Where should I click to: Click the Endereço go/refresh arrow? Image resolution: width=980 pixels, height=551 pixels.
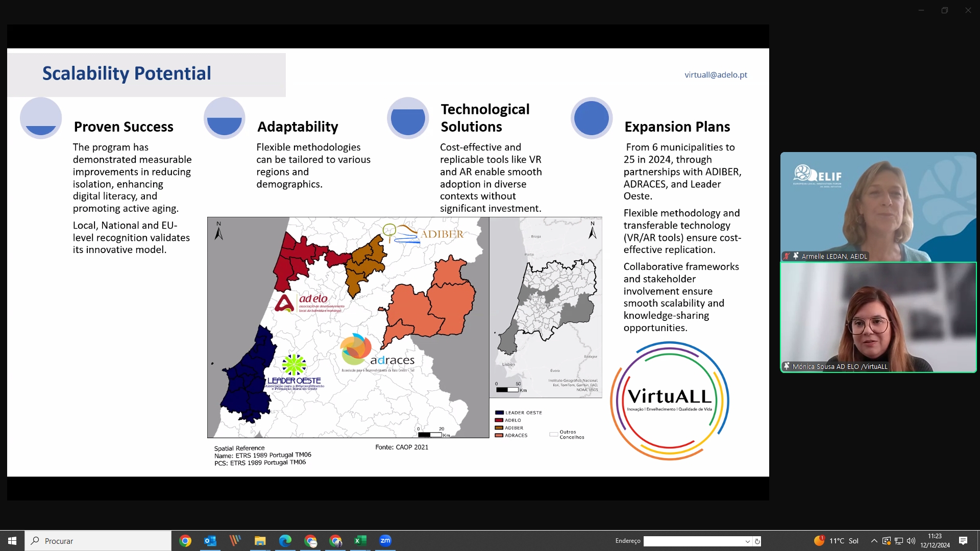(757, 541)
